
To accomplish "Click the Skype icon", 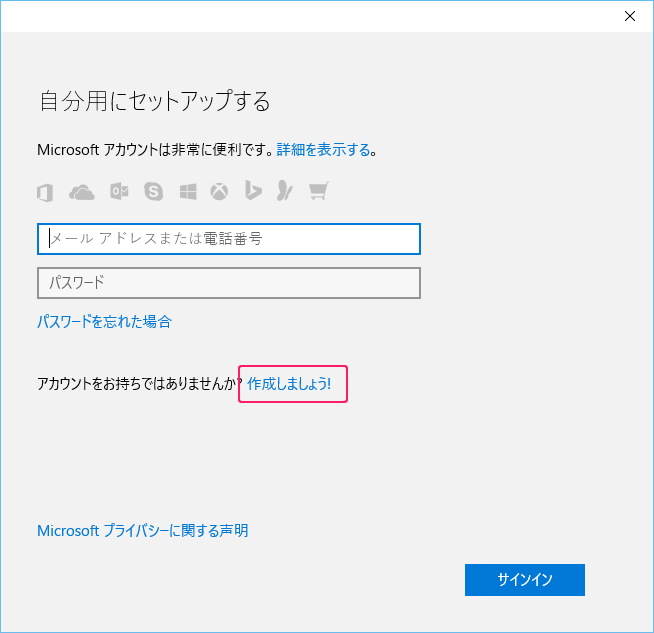I will pos(153,192).
